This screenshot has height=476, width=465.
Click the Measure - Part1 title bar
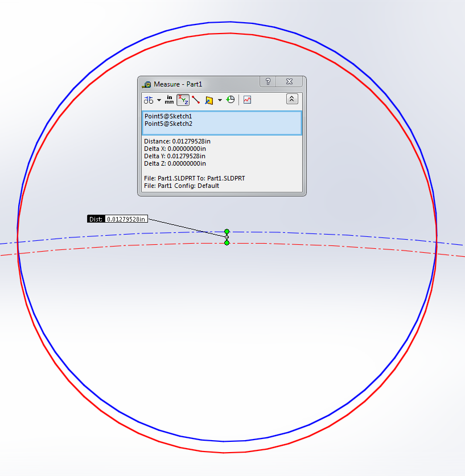pyautogui.click(x=199, y=84)
